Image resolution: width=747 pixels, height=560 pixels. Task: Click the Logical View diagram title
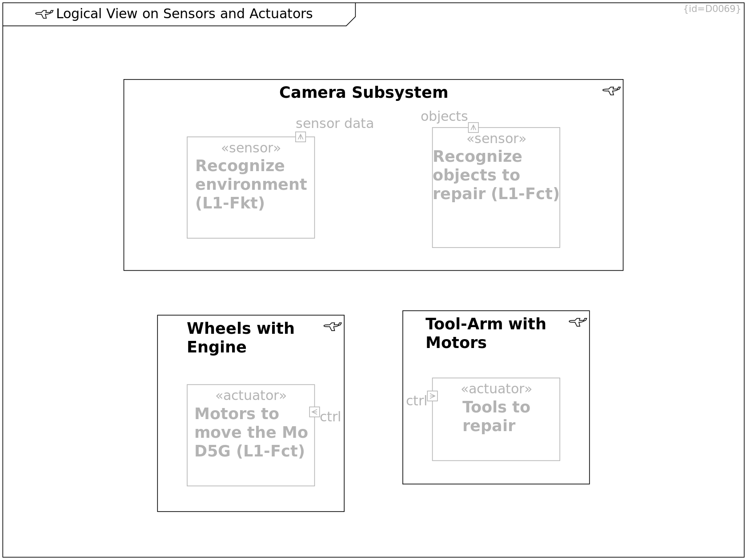point(184,14)
